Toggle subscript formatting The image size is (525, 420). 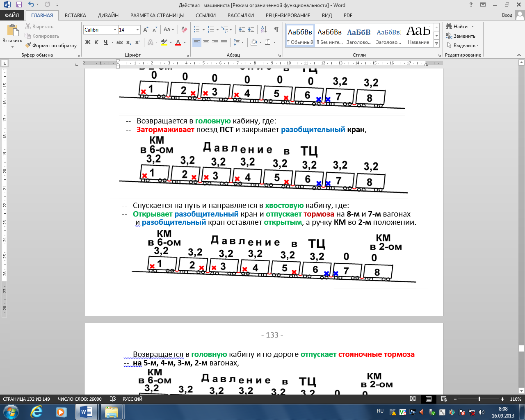coord(129,42)
